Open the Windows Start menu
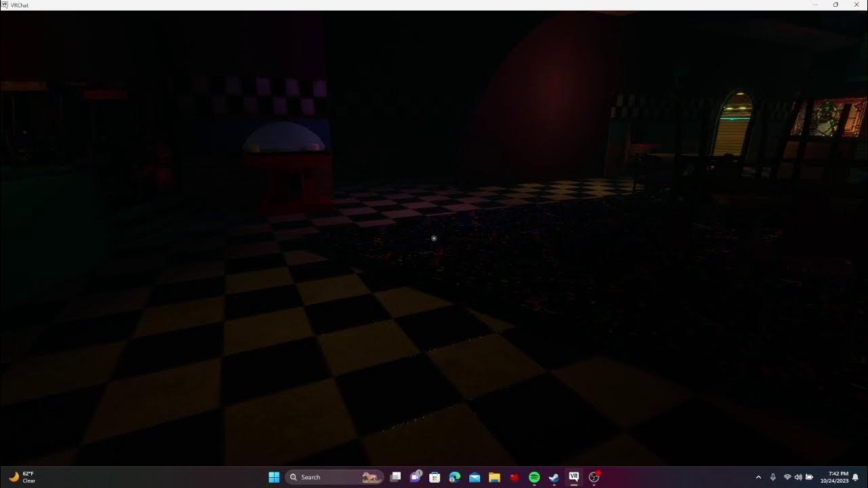 274,477
